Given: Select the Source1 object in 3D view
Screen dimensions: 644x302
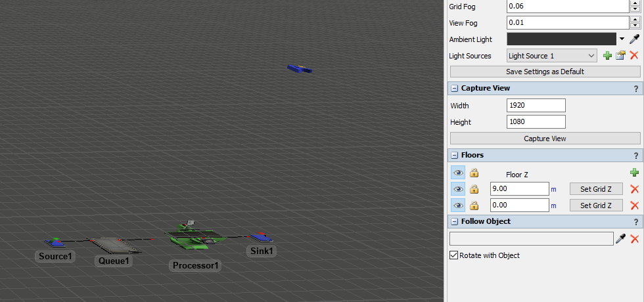Looking at the screenshot, I should [55, 243].
